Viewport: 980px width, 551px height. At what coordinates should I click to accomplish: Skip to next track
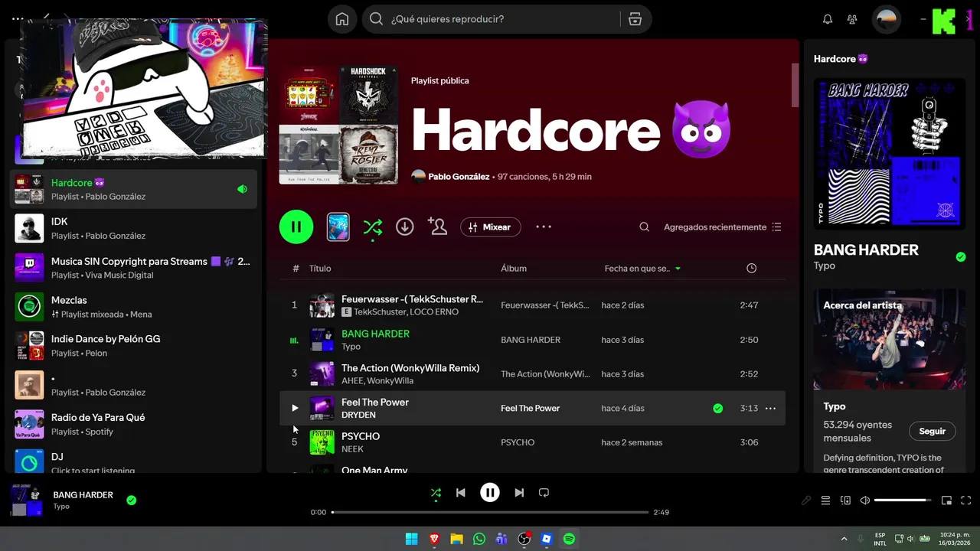point(519,493)
